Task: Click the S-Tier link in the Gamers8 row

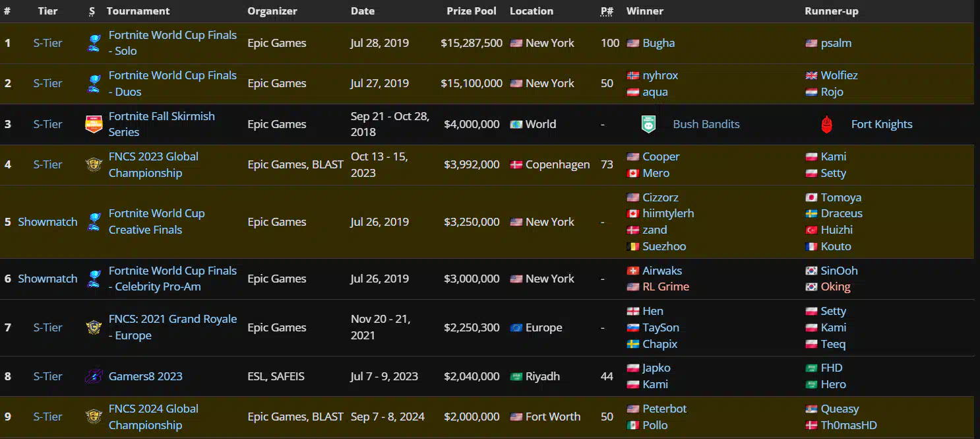Action: [48, 376]
